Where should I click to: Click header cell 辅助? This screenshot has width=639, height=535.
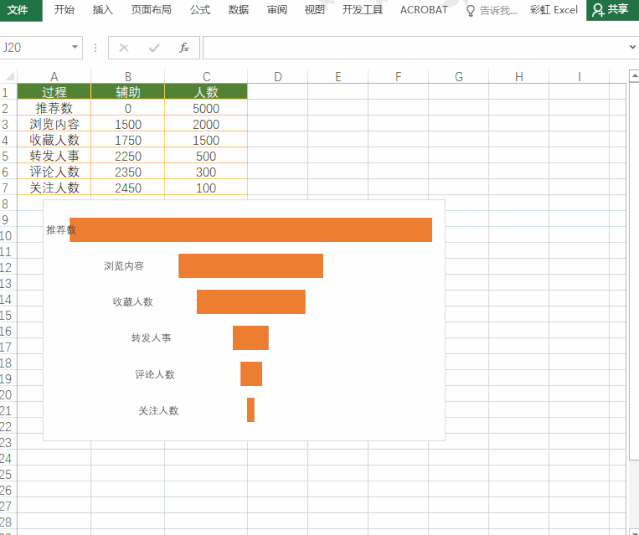tap(128, 92)
